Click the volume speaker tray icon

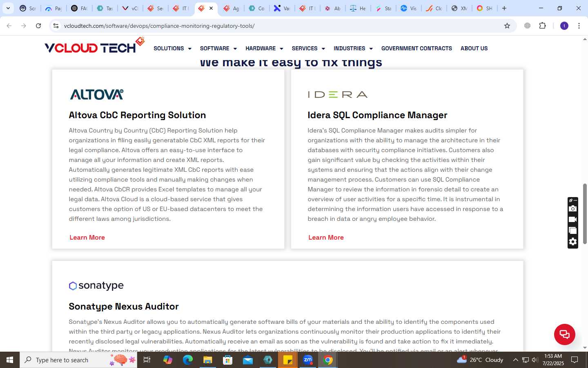click(x=535, y=360)
